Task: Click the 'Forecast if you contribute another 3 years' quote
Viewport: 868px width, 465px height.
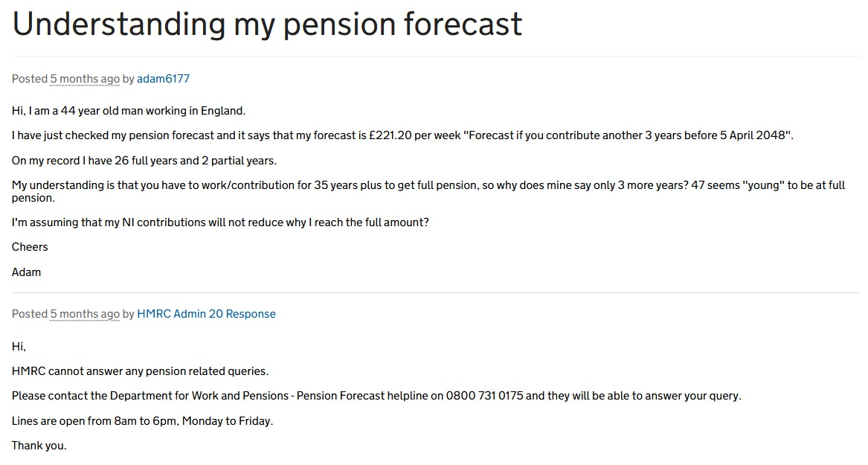Action: pyautogui.click(x=556, y=135)
